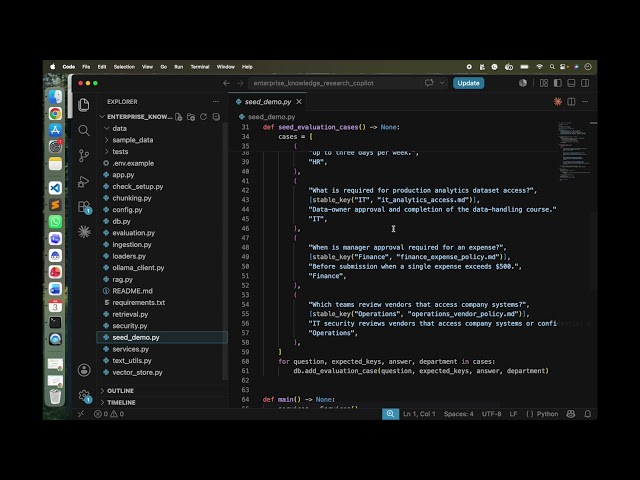
Task: Open Run and Debug view
Action: (x=84, y=182)
